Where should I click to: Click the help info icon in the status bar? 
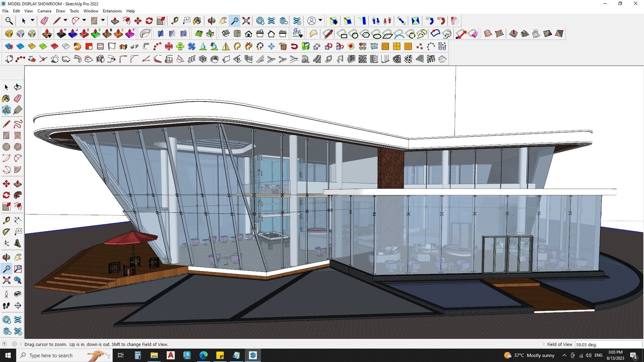[14, 344]
